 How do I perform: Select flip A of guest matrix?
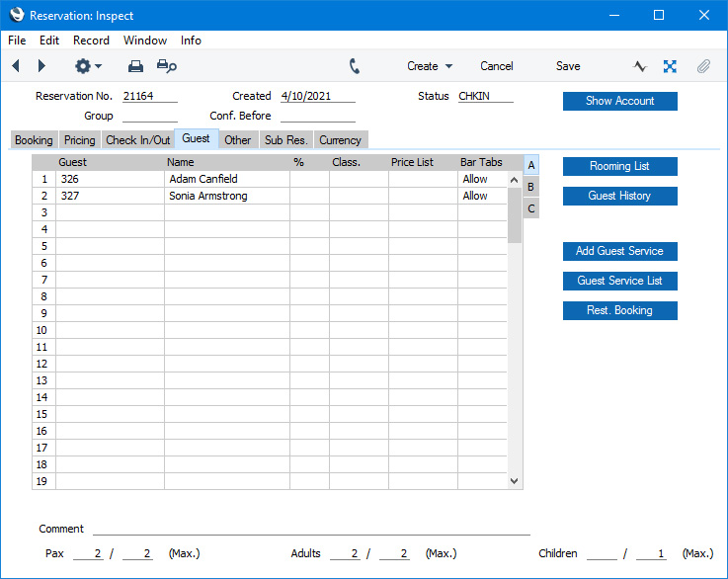[x=531, y=165]
